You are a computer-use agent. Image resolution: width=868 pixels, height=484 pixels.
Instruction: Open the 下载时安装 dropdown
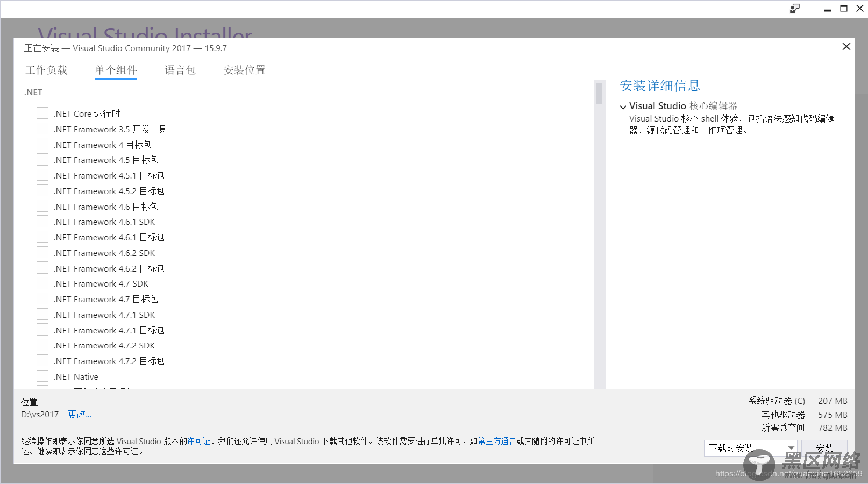click(751, 448)
